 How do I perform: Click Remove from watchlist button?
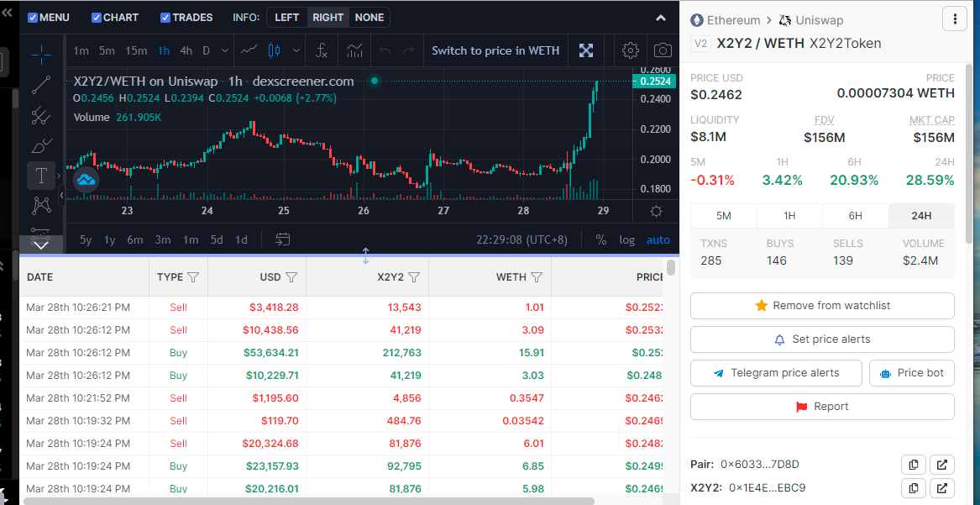[x=822, y=306]
